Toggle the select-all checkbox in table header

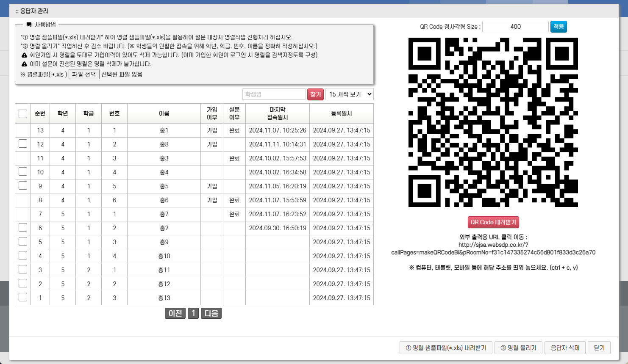pos(23,113)
